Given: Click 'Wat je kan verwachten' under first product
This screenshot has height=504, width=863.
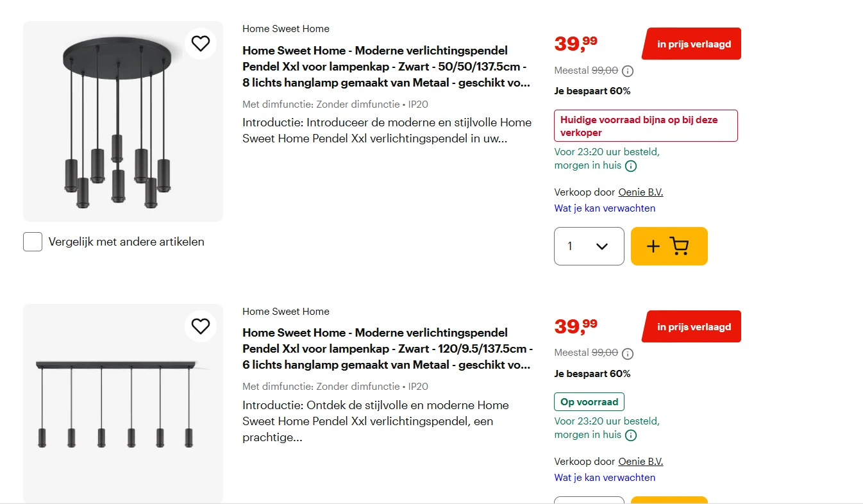Looking at the screenshot, I should 605,208.
